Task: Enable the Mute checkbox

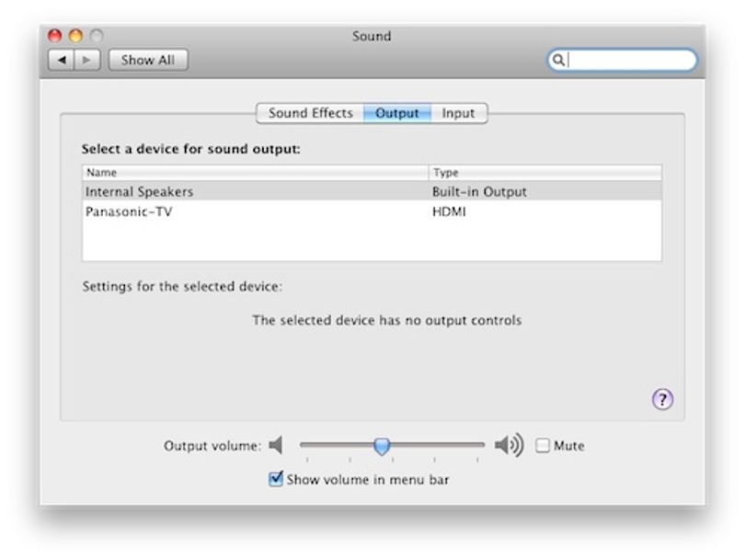Action: click(542, 446)
